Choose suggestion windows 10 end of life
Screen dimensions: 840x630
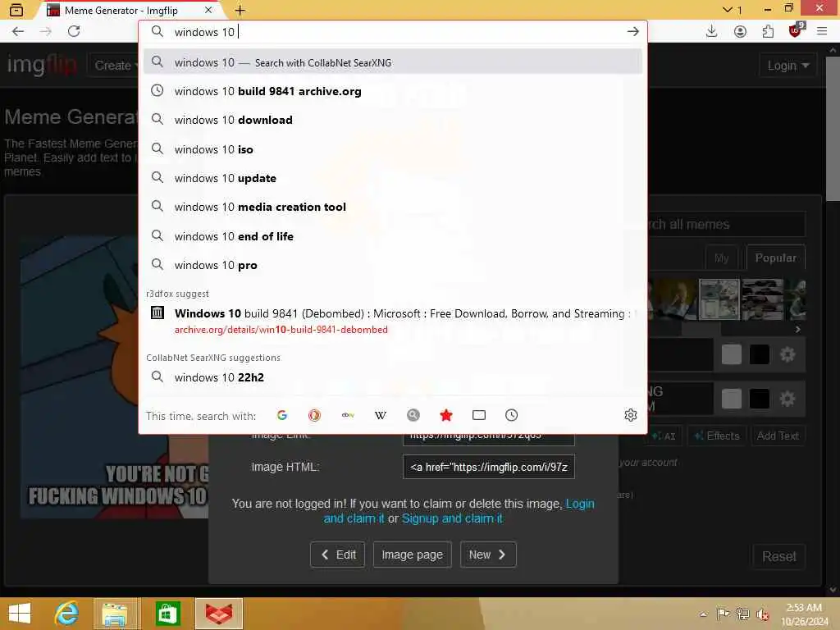(393, 236)
